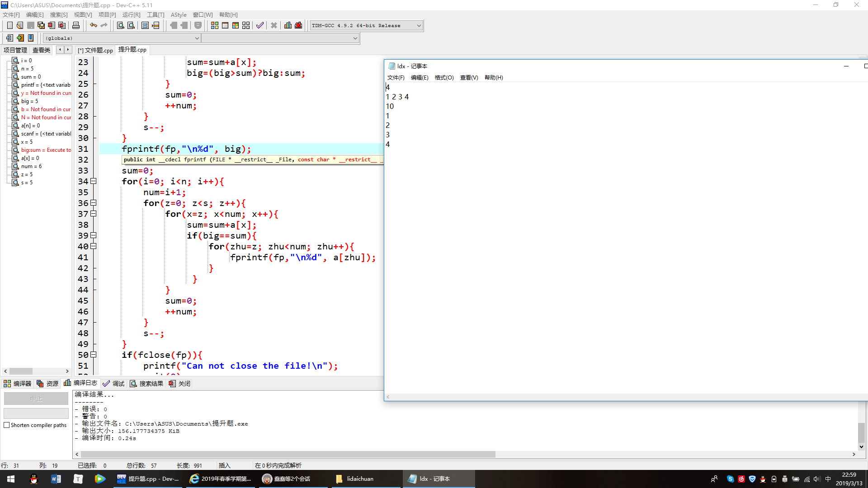
Task: Click the Windows Start button
Action: [11, 479]
